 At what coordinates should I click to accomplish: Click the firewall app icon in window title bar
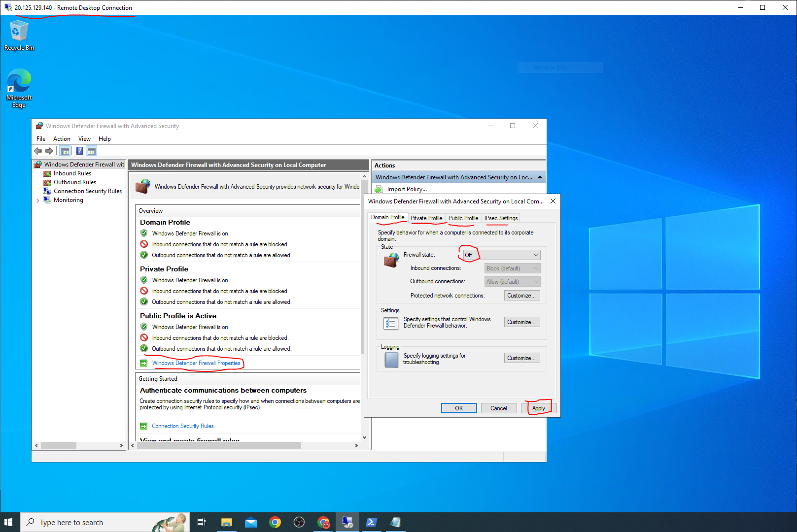(x=39, y=126)
